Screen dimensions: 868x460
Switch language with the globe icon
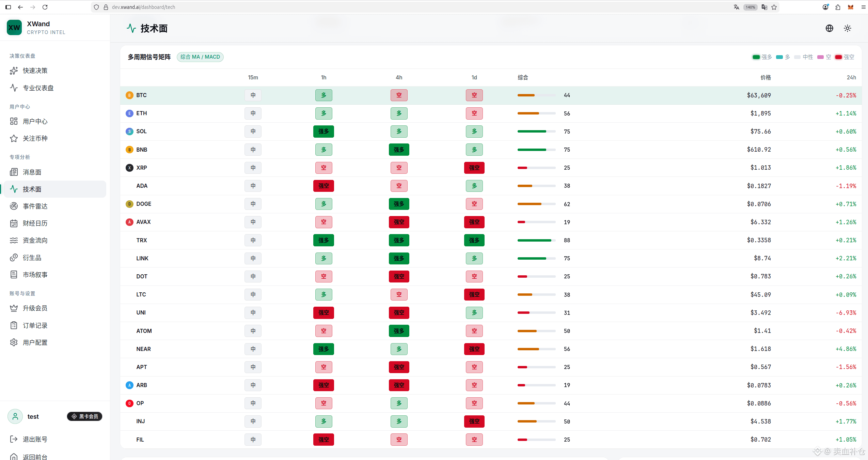click(830, 28)
